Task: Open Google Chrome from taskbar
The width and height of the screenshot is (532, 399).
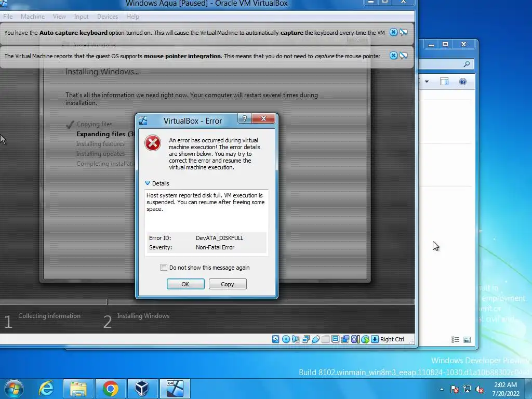Action: point(110,389)
